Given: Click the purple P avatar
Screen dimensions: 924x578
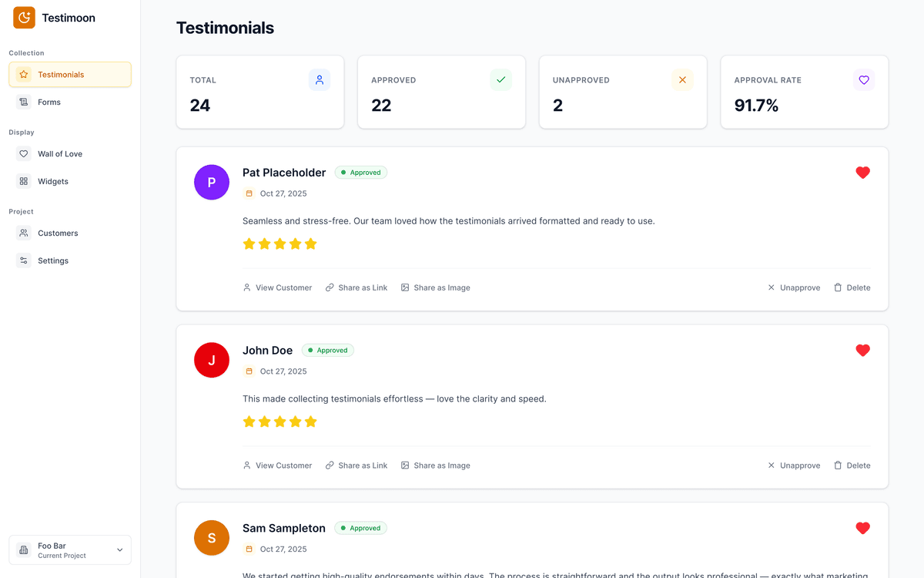Looking at the screenshot, I should click(212, 183).
